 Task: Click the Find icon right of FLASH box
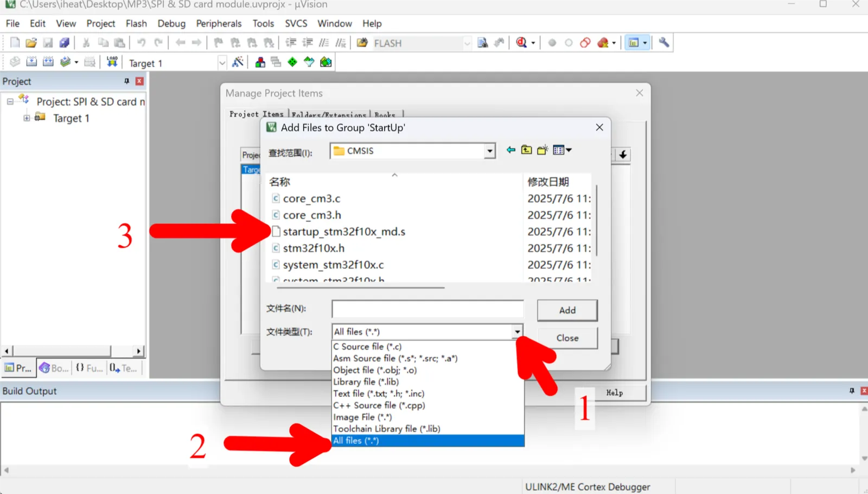[482, 43]
